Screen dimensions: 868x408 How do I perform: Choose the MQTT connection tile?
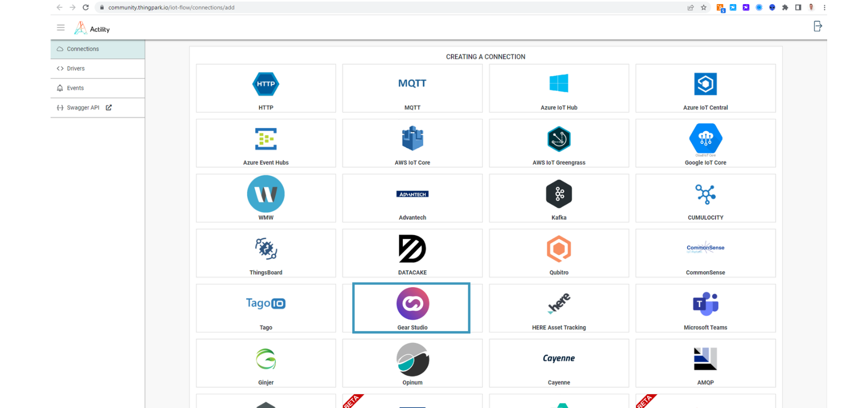412,88
